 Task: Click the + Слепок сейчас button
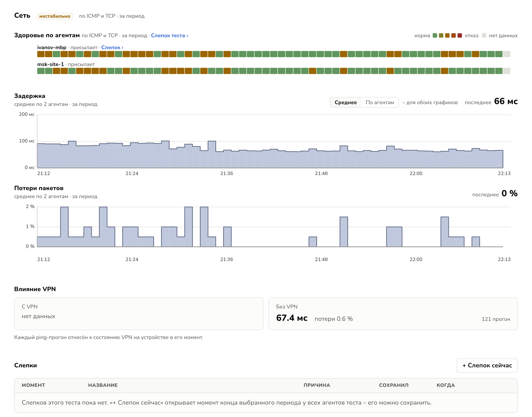click(487, 366)
